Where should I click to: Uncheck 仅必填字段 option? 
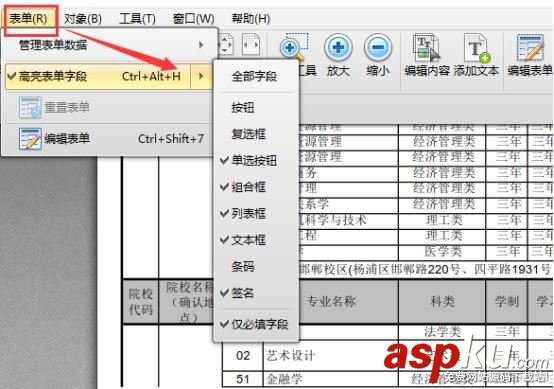[x=256, y=324]
